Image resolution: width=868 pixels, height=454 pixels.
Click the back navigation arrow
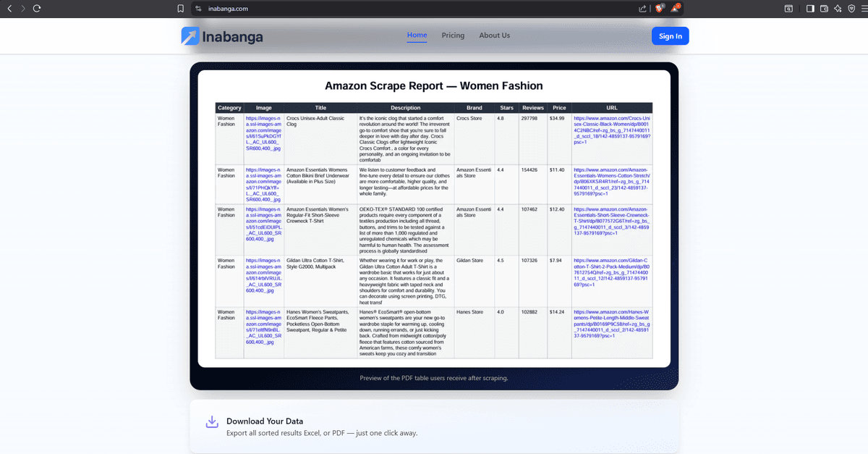(9, 8)
